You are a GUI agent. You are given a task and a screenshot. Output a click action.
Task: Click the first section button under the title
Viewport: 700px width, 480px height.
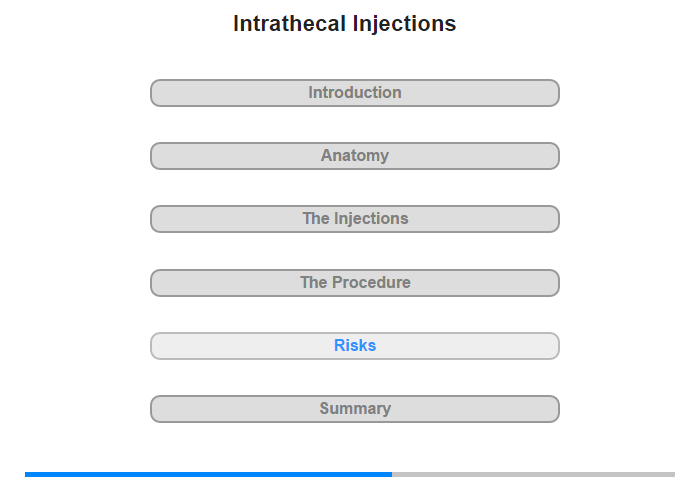(355, 93)
